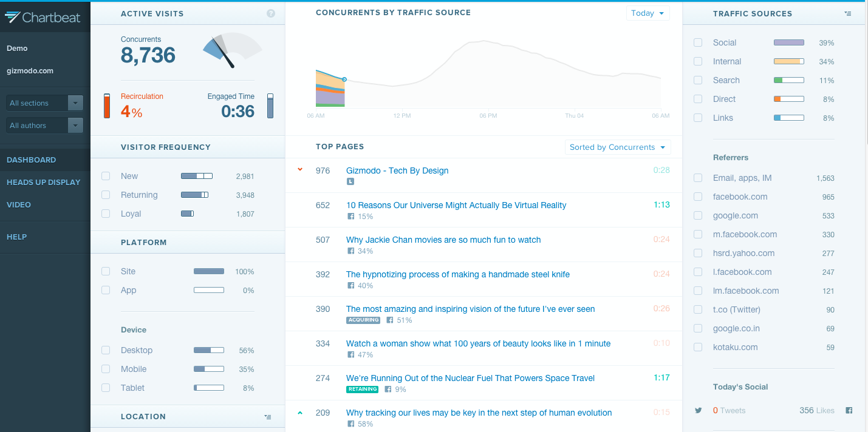Open the Jackie Chan movies article link
The image size is (868, 432).
[443, 240]
